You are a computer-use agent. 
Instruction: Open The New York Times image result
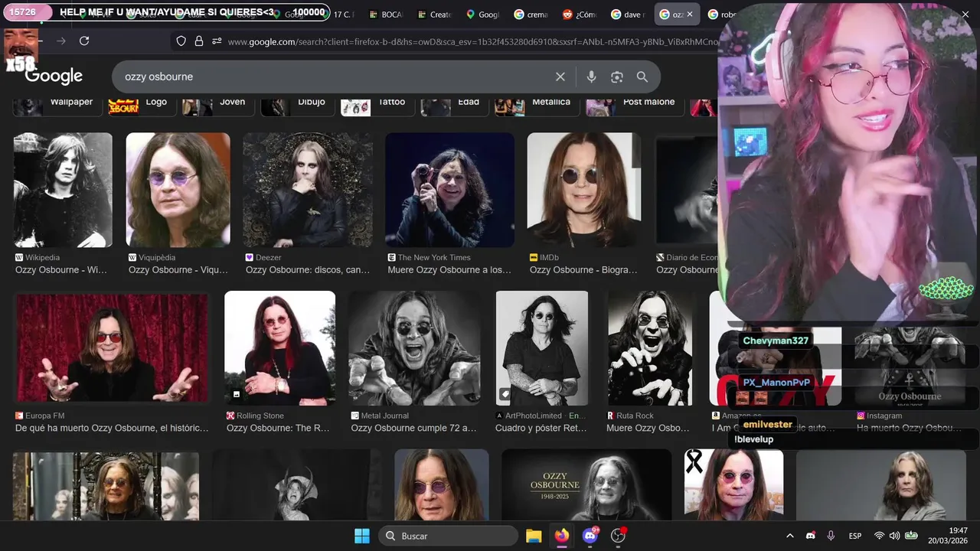click(x=449, y=190)
